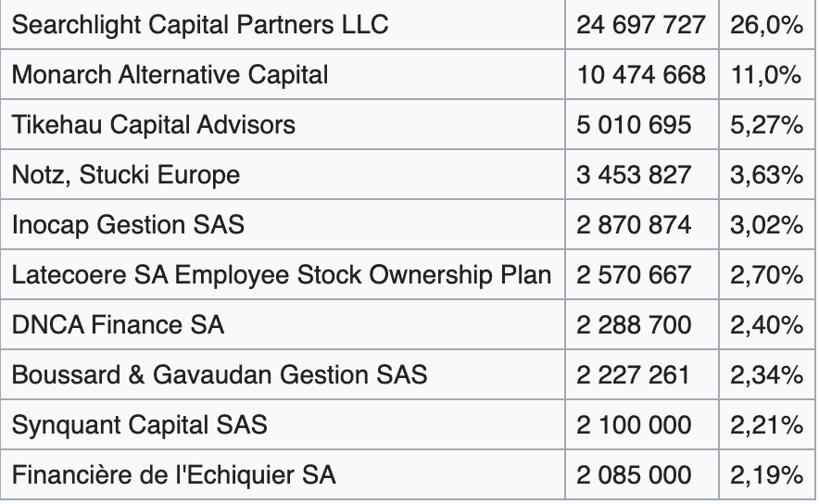819x504 pixels.
Task: Click the Inocap Gestion SAS cell
Action: [x=283, y=224]
